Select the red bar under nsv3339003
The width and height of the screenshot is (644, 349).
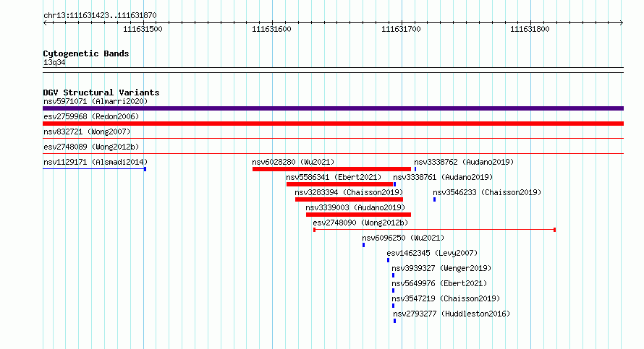(358, 215)
